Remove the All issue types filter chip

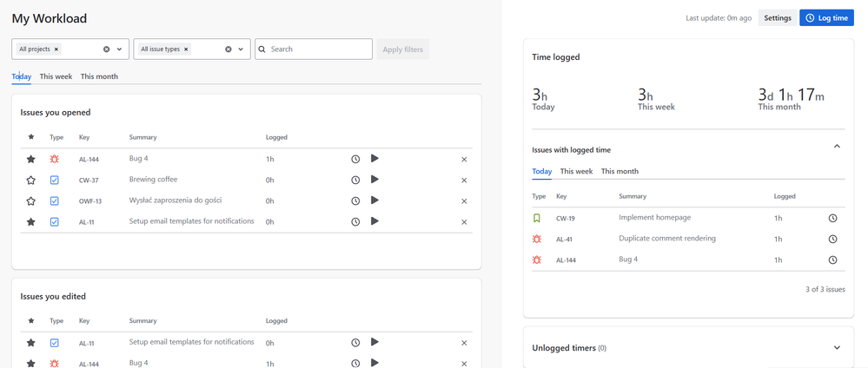point(186,49)
